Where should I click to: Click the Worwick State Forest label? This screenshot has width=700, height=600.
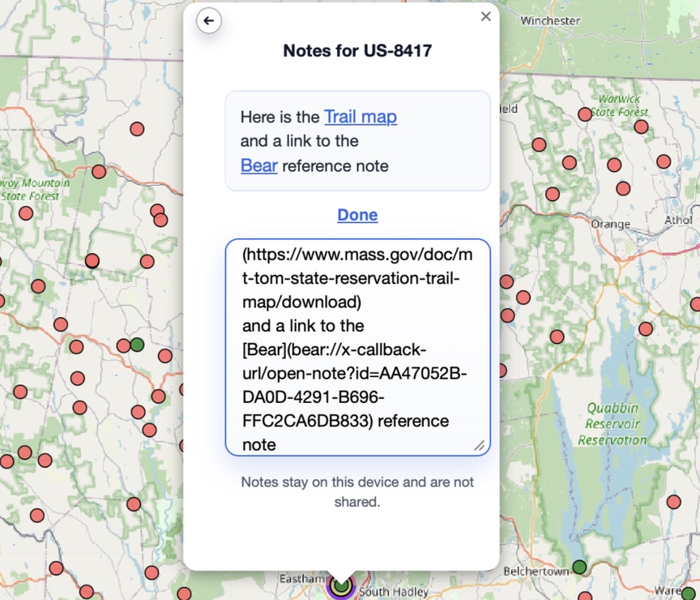coord(618,105)
